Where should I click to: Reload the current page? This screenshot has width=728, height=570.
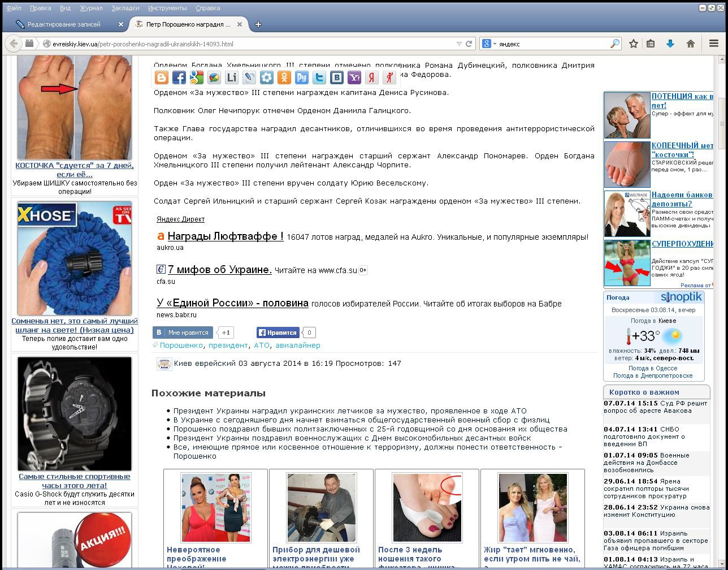coord(469,44)
